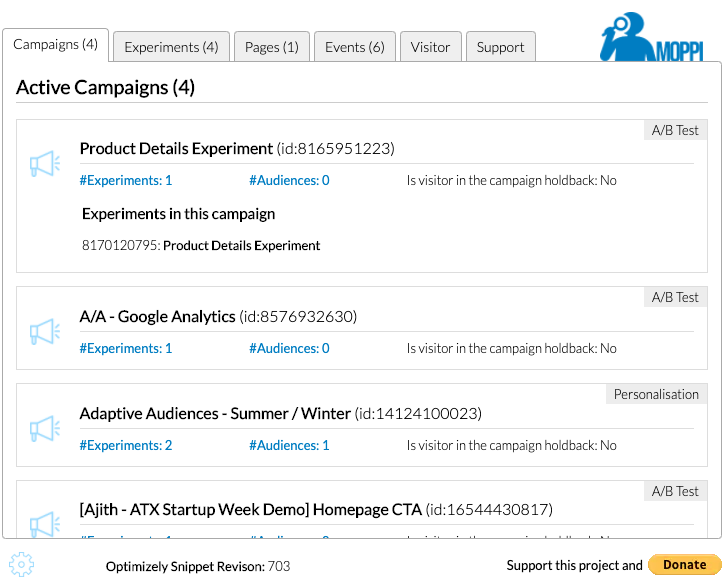Click holdback status for Adaptive Audiences campaign
This screenshot has height=586, width=727.
(511, 445)
